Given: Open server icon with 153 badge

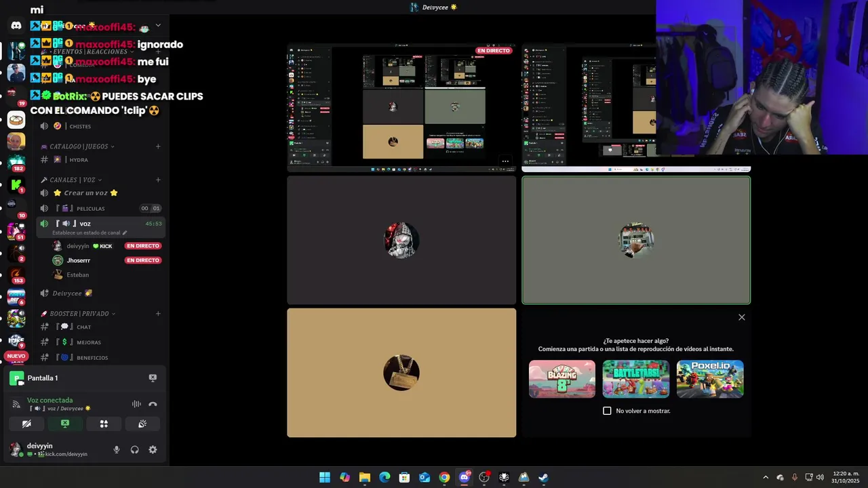Looking at the screenshot, I should click(16, 274).
